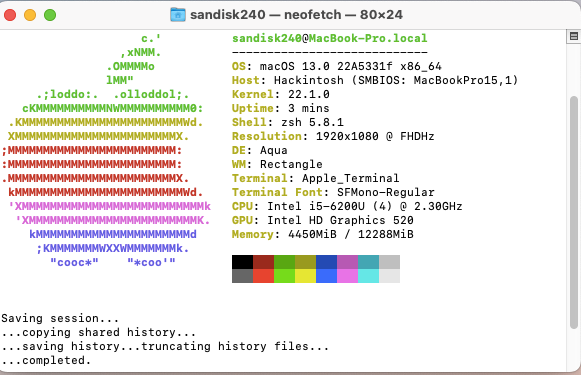Click the 'Terminal Font: SFMono-Regular' line
The height and width of the screenshot is (375, 581).
(333, 192)
